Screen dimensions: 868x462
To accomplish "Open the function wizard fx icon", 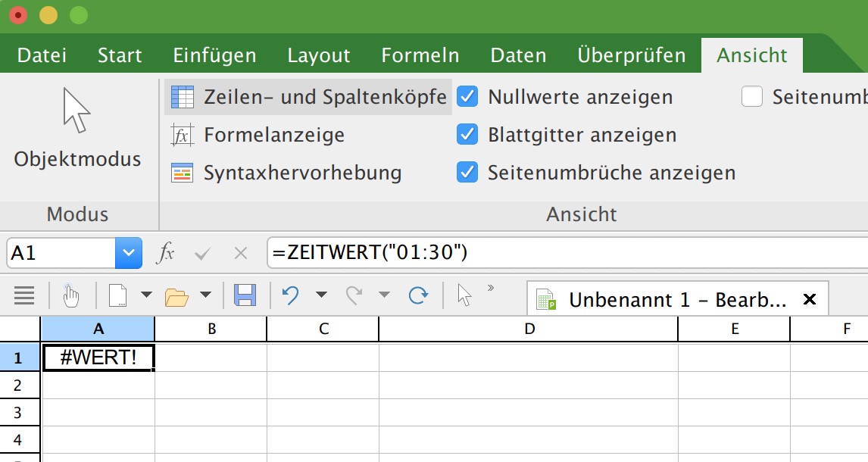I will point(166,254).
